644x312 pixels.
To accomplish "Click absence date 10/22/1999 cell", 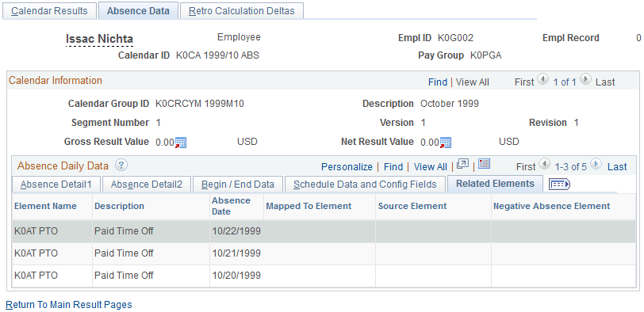I will coord(236,231).
